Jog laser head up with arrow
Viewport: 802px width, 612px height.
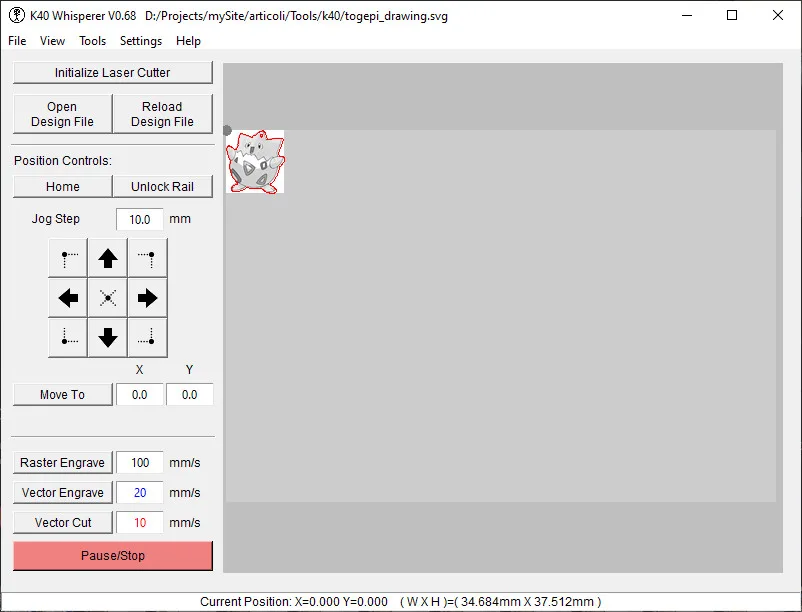pos(108,258)
